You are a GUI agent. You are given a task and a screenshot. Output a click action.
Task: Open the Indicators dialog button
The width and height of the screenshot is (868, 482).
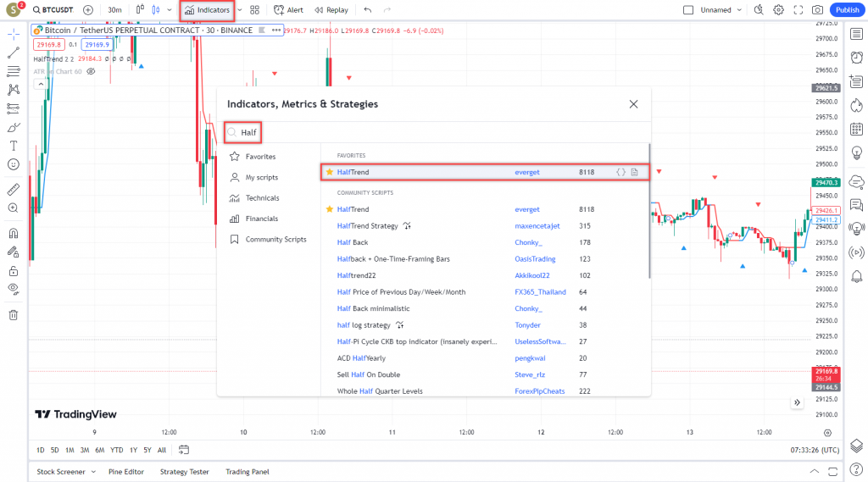pyautogui.click(x=207, y=10)
